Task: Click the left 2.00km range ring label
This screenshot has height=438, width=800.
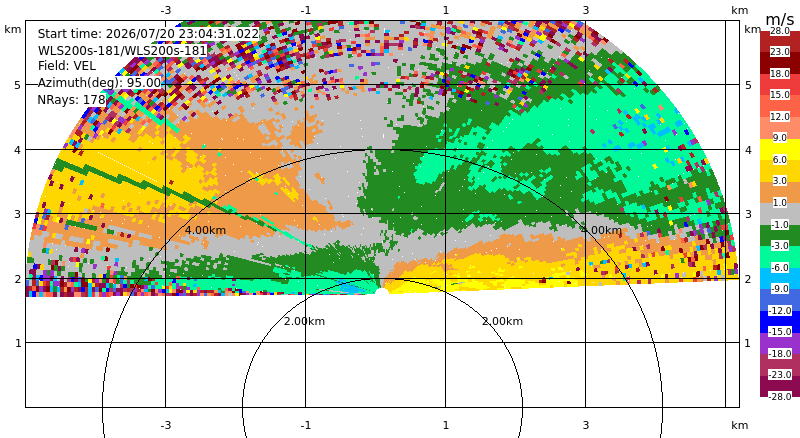Action: 305,321
